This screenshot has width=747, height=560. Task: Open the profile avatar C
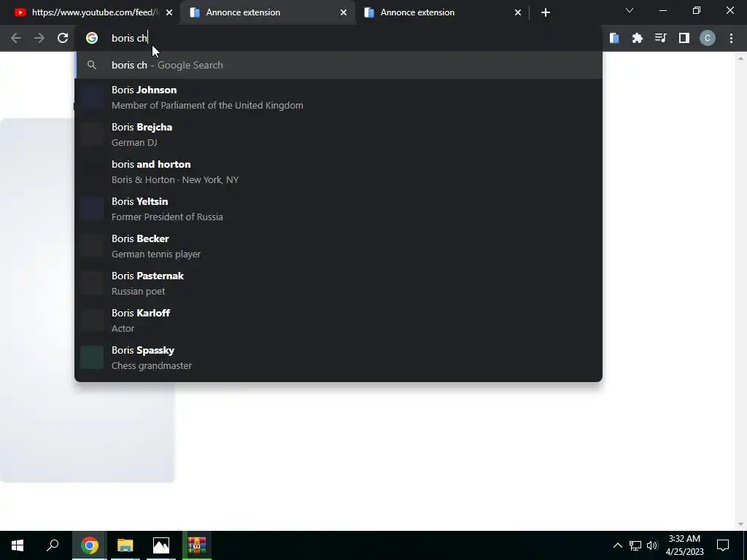tap(708, 38)
